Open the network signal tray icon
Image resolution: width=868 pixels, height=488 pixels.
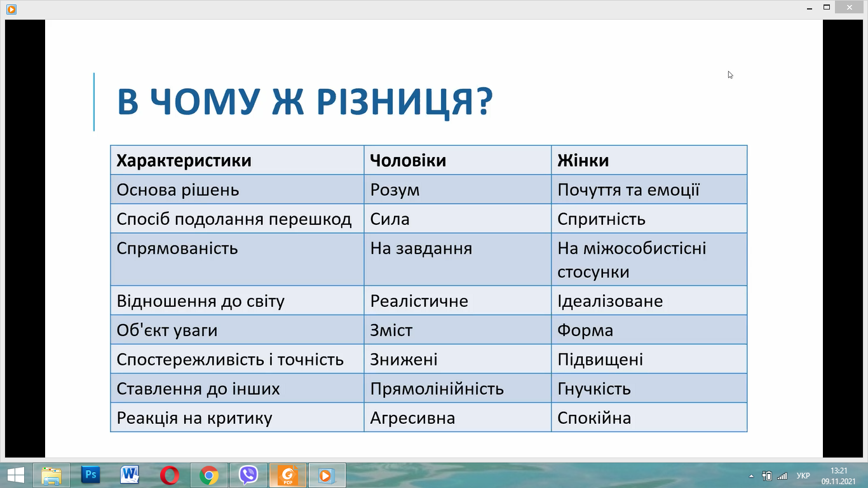coord(782,475)
